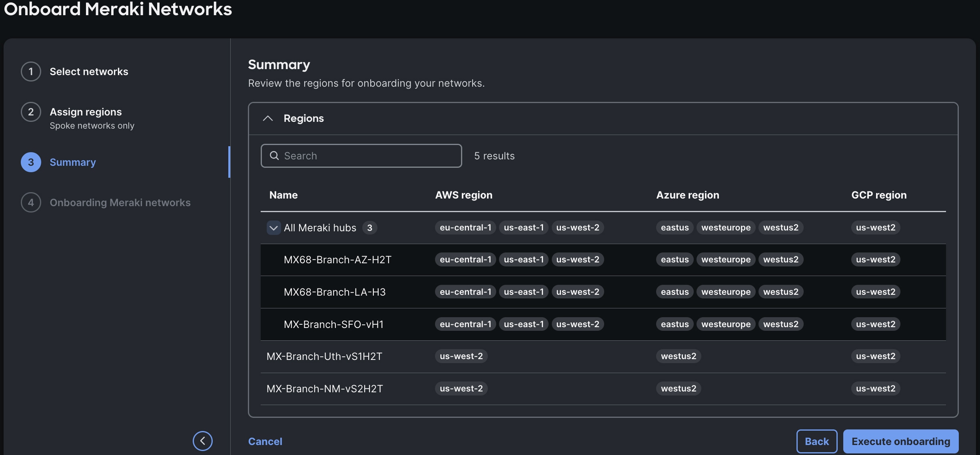Select MX68-Branch-AZ-H2T row name
Screen dimensions: 980x455
coord(337,260)
